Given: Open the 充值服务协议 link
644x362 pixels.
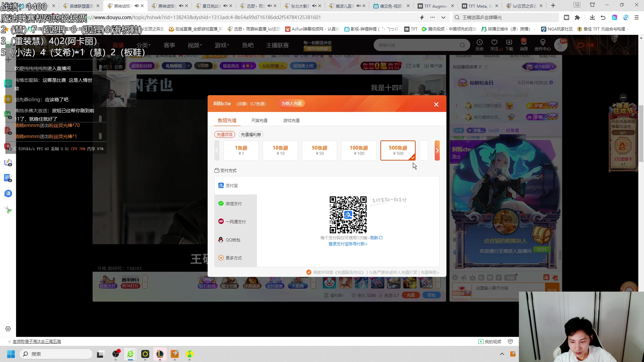Looking at the screenshot, I should [x=349, y=272].
